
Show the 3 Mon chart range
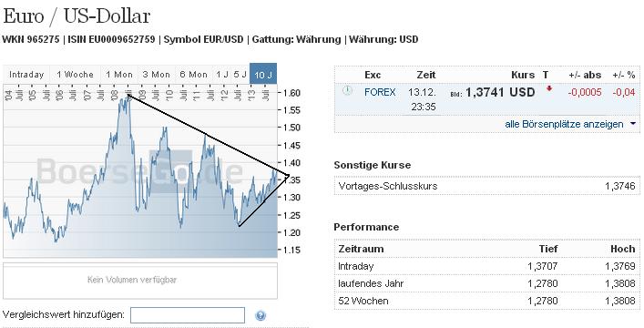click(x=156, y=75)
